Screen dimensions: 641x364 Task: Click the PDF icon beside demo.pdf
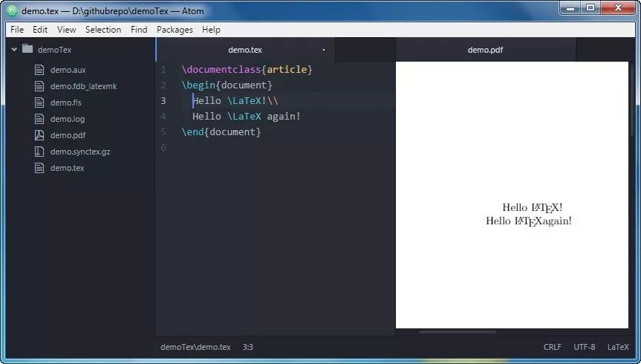pyautogui.click(x=39, y=135)
